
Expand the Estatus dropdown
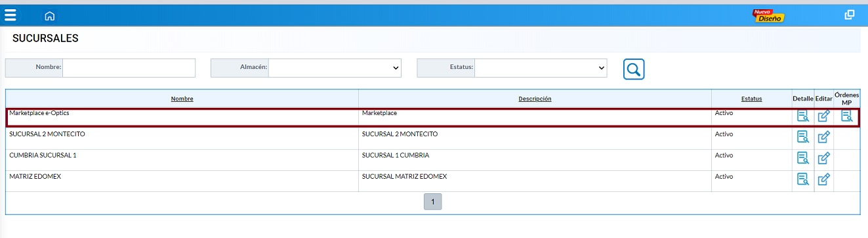coord(541,68)
